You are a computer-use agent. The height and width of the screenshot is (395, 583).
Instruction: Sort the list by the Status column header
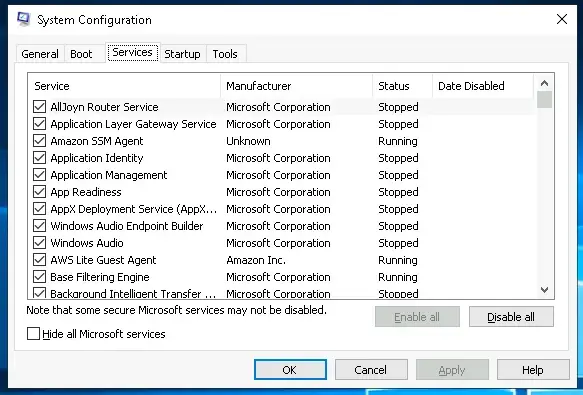(x=403, y=86)
